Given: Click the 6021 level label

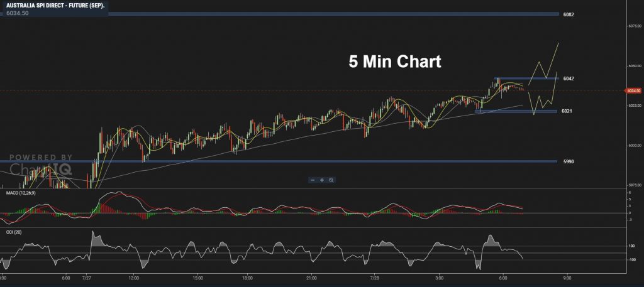Looking at the screenshot, I should [x=568, y=111].
